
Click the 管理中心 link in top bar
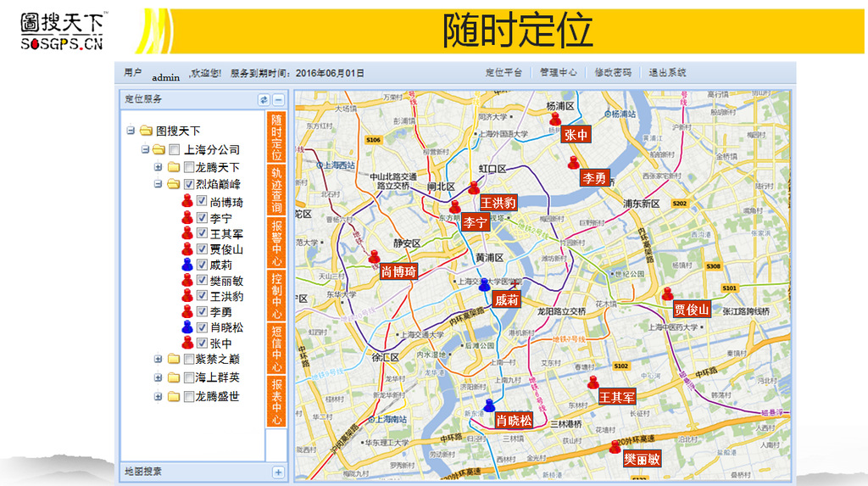tap(559, 73)
